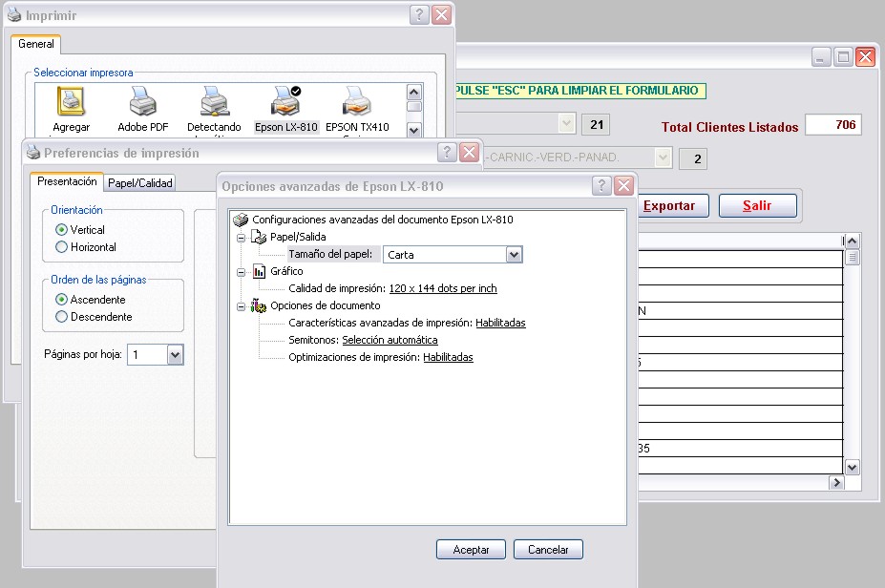Click the field showing 21
The height and width of the screenshot is (588, 885).
pyautogui.click(x=596, y=125)
